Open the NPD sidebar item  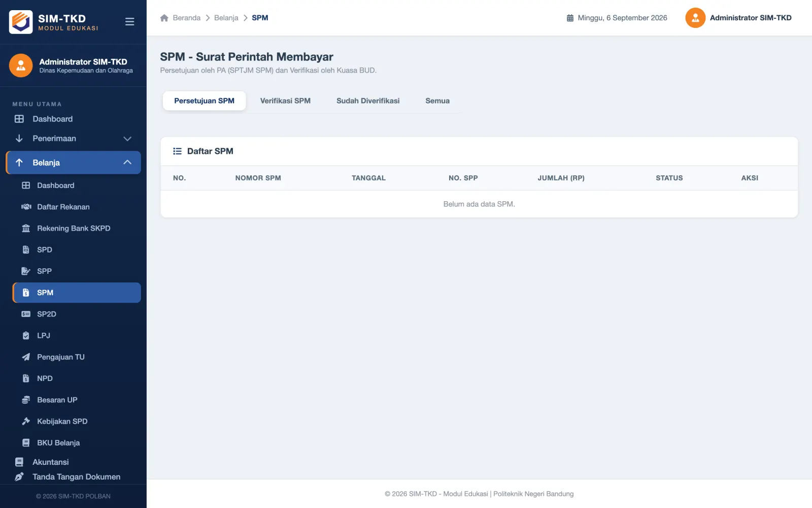coord(77,378)
